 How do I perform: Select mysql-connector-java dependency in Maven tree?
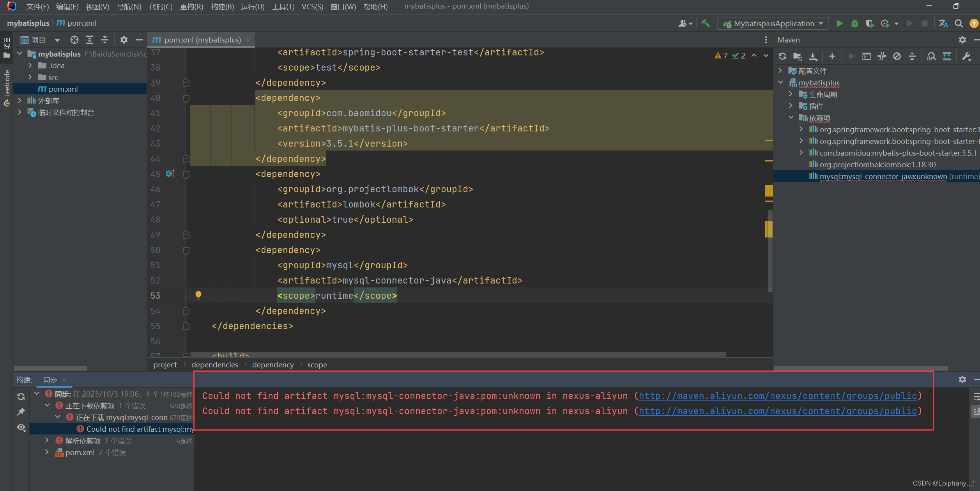click(x=883, y=176)
